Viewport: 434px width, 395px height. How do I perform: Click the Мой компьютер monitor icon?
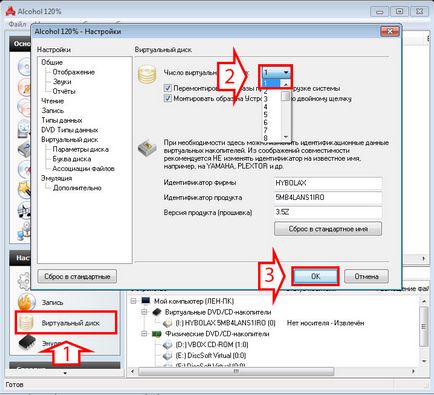pyautogui.click(x=146, y=301)
